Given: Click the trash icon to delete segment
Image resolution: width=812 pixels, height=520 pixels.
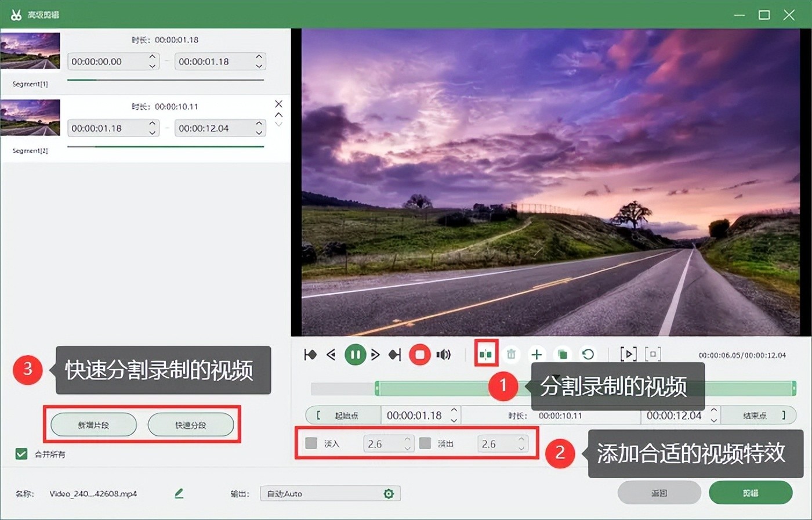Looking at the screenshot, I should [x=511, y=354].
